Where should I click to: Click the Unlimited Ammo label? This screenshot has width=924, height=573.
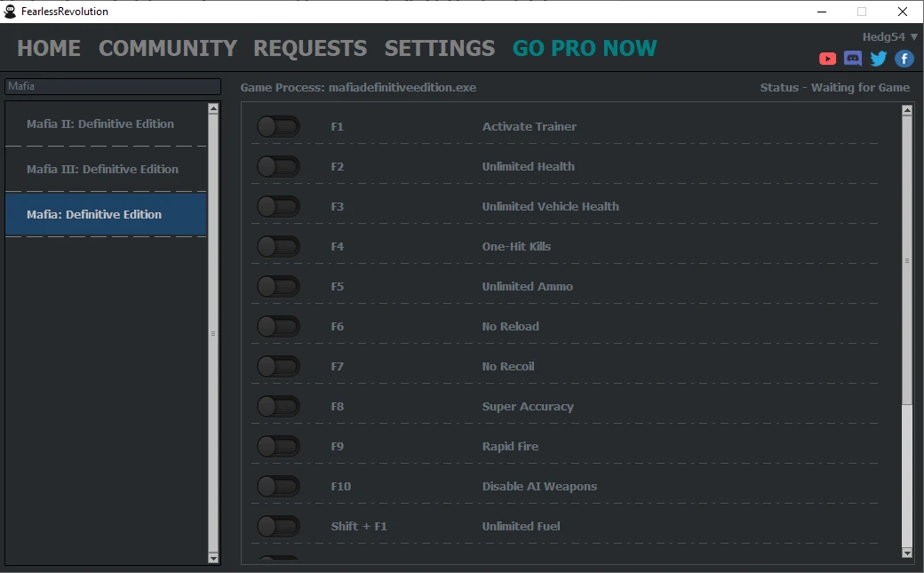click(x=528, y=286)
